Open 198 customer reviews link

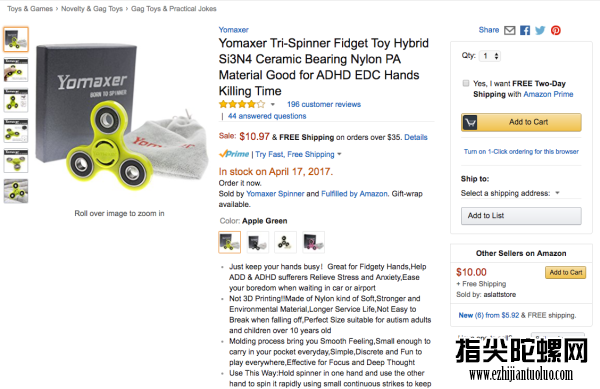tap(324, 104)
